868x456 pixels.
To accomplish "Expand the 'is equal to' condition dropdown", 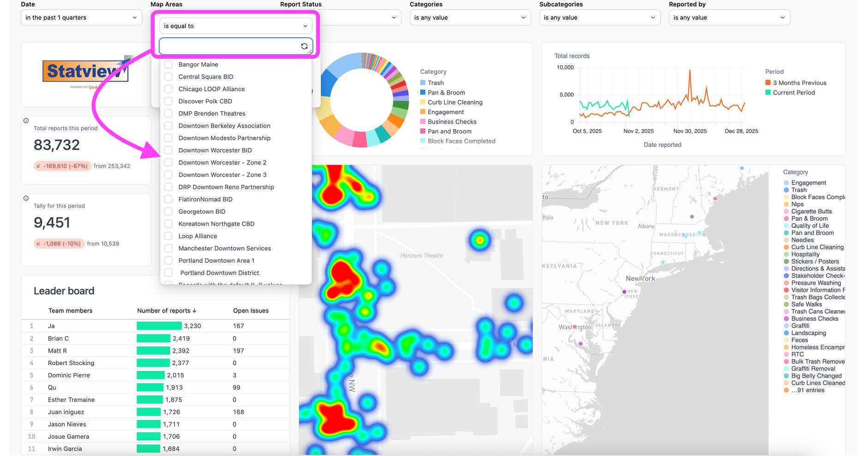I will (236, 26).
